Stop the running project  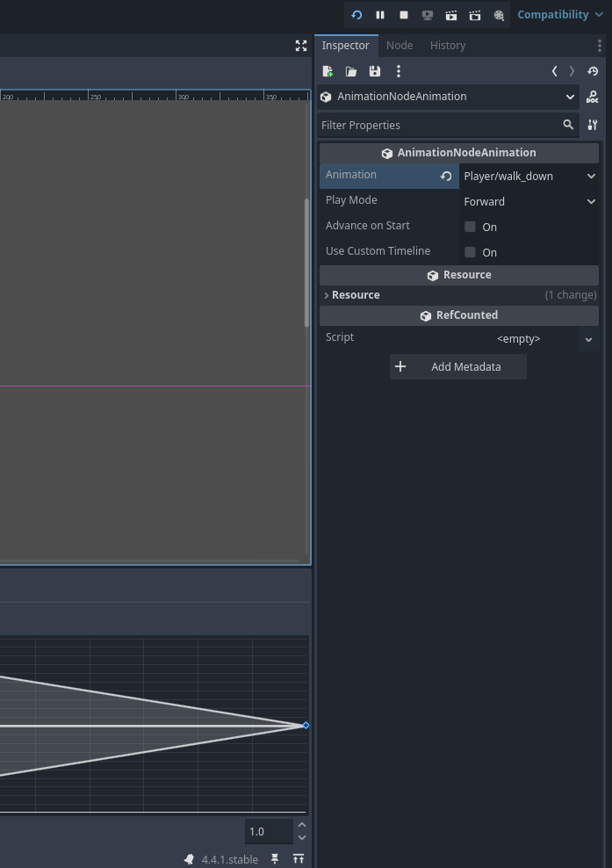pos(404,15)
